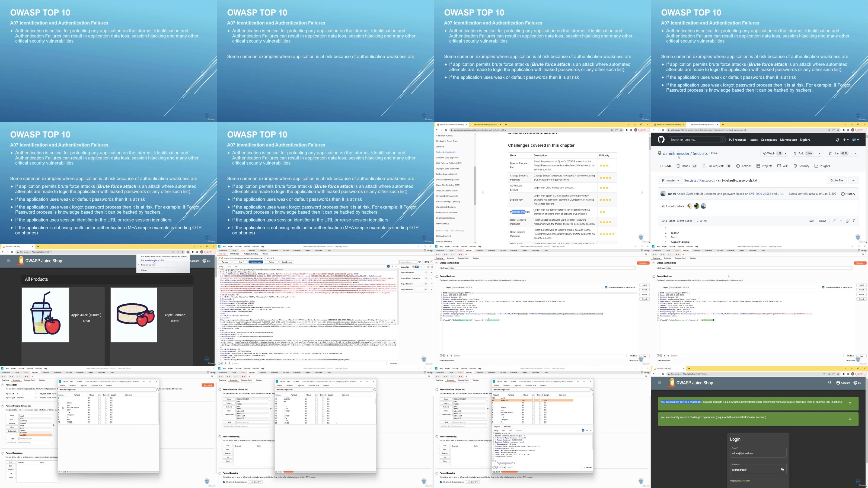Open the CVE-2020-29583 commit link
The width and height of the screenshot is (868, 488).
pos(760,194)
